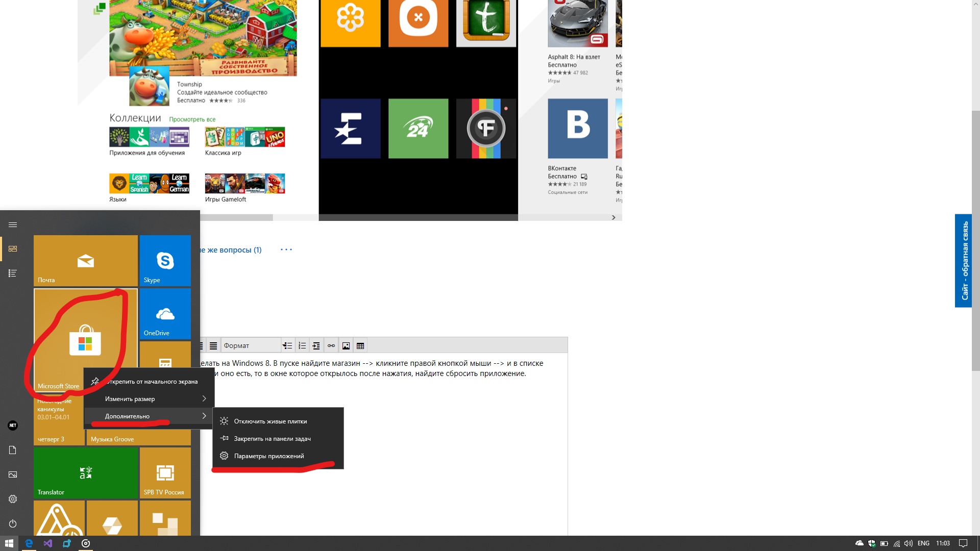Open the Классика игр collection
The height and width of the screenshot is (551, 980).
tap(245, 141)
